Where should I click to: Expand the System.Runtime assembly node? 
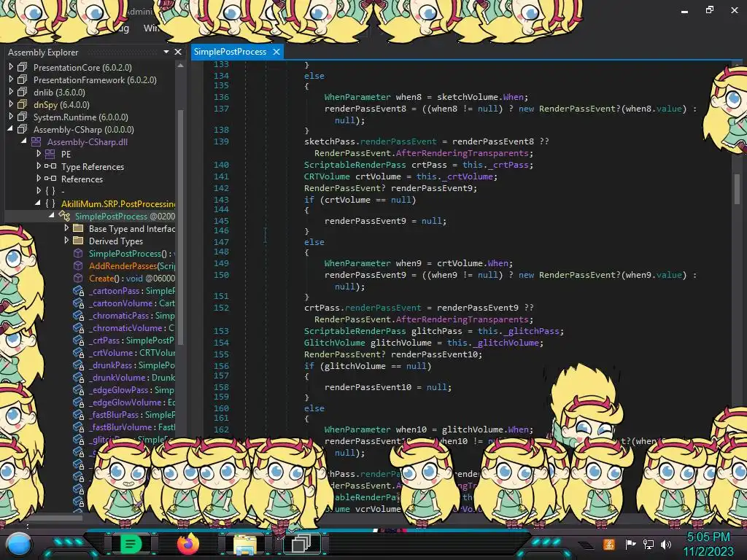point(11,117)
